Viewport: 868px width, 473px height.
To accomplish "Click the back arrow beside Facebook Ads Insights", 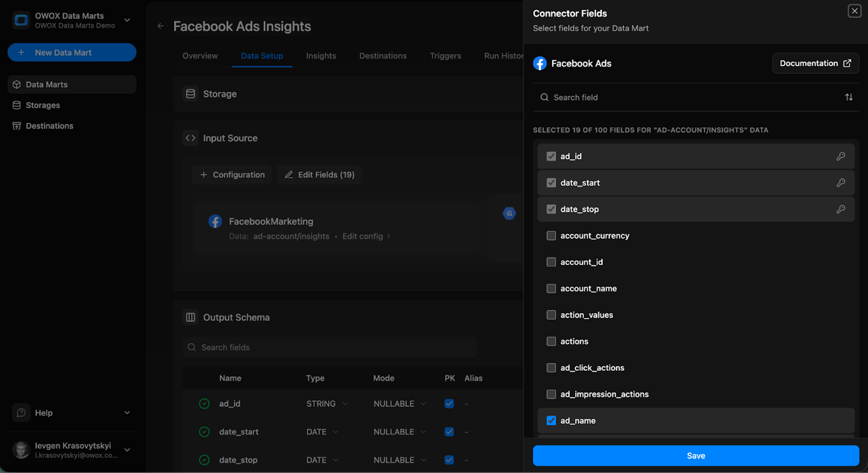I will tap(161, 26).
